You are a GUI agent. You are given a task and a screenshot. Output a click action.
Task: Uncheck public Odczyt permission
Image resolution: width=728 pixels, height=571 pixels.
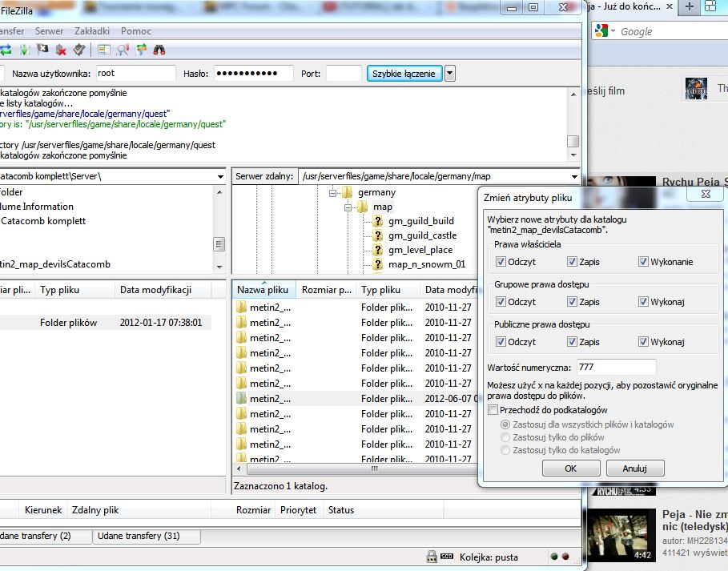coord(501,342)
